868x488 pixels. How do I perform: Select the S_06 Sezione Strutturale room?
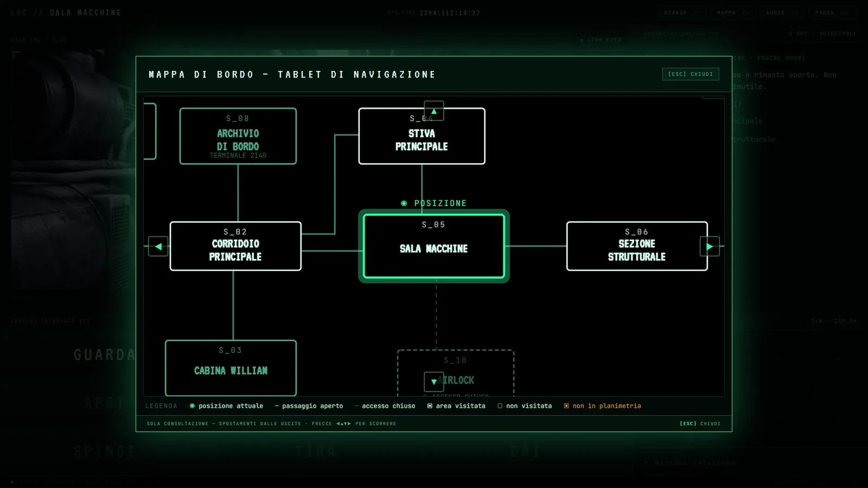637,246
